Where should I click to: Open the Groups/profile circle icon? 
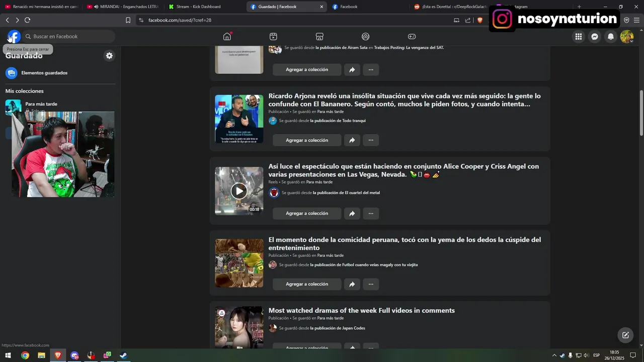(366, 36)
